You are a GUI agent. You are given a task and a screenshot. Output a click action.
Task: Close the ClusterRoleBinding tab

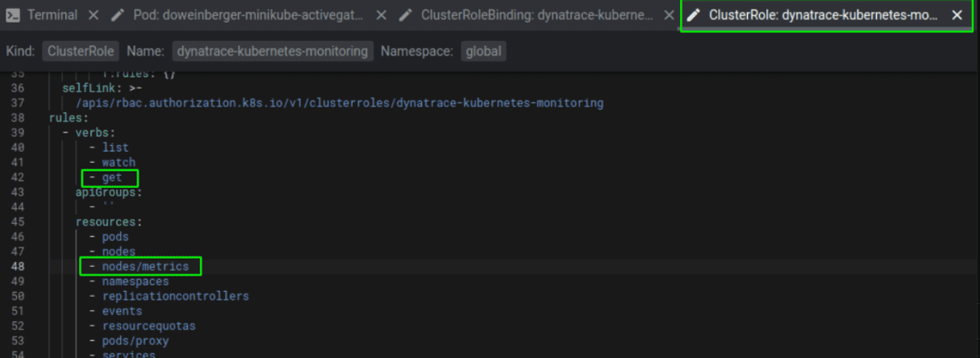pyautogui.click(x=668, y=15)
